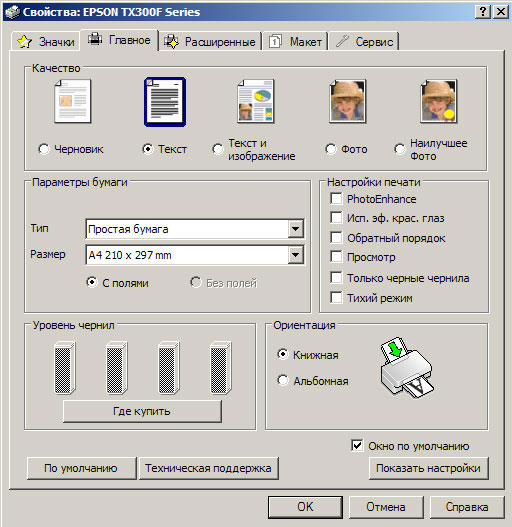Switch to the Значки tab

(45, 42)
